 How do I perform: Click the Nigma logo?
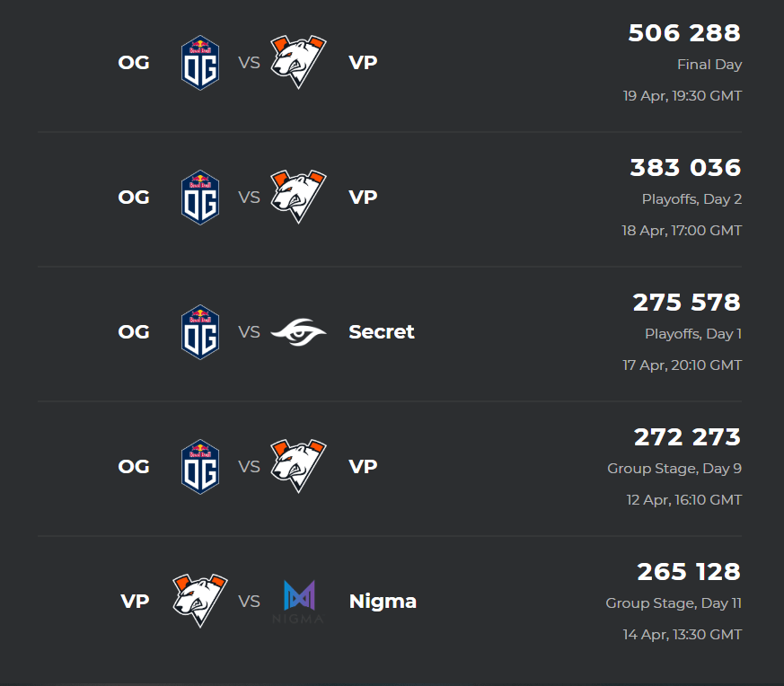point(298,602)
